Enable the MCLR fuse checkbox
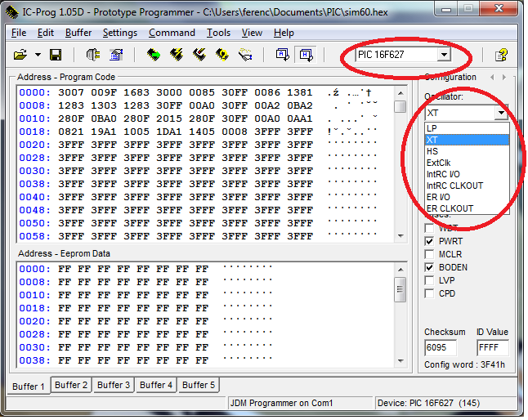The height and width of the screenshot is (420, 528). tap(429, 254)
